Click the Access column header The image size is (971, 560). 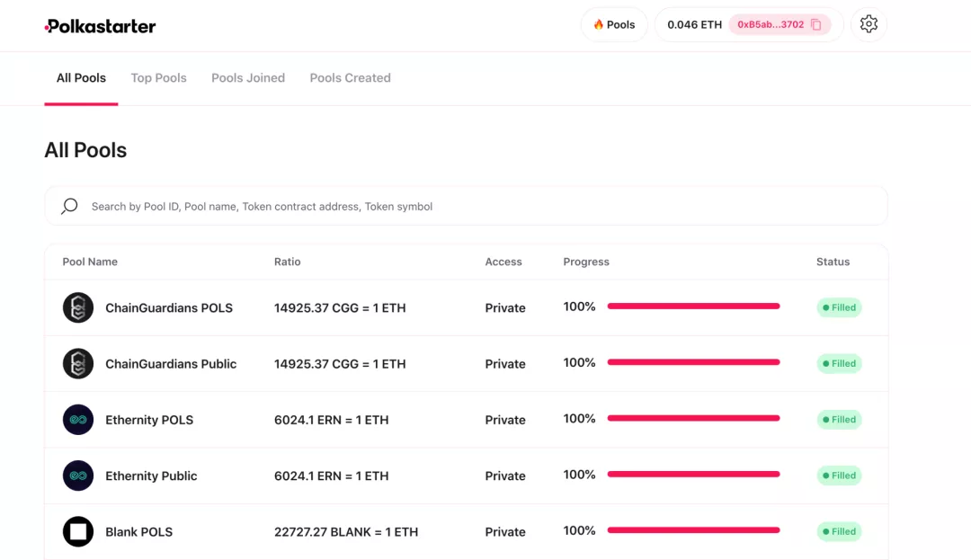click(x=503, y=262)
